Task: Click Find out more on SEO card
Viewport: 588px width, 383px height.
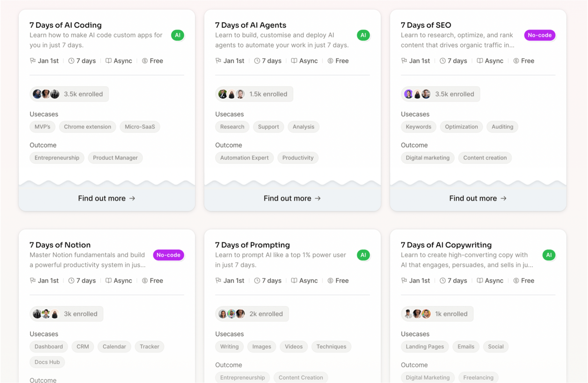Action: click(478, 198)
